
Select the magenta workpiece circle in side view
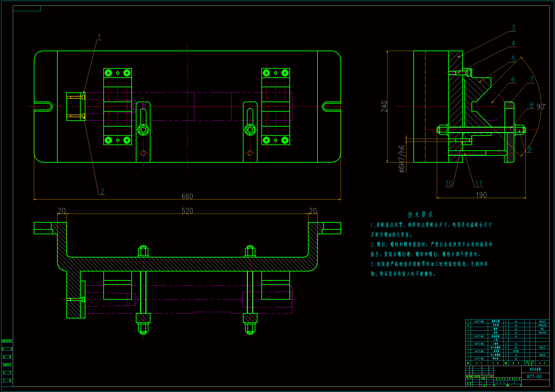coord(491,106)
